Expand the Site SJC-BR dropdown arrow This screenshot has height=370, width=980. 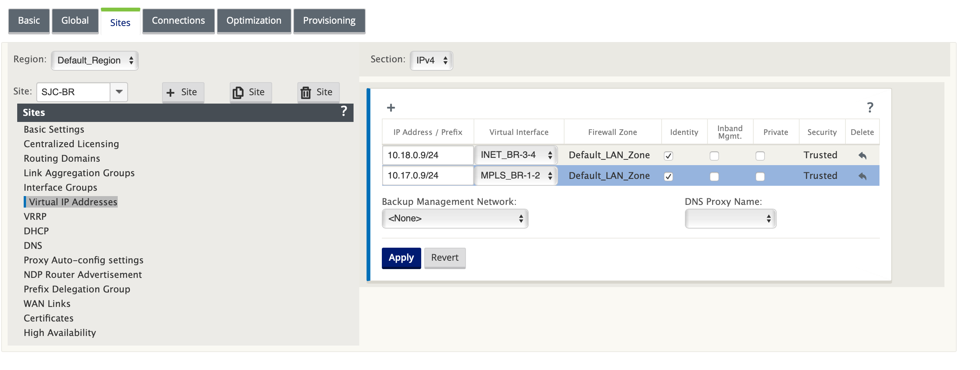[x=119, y=92]
